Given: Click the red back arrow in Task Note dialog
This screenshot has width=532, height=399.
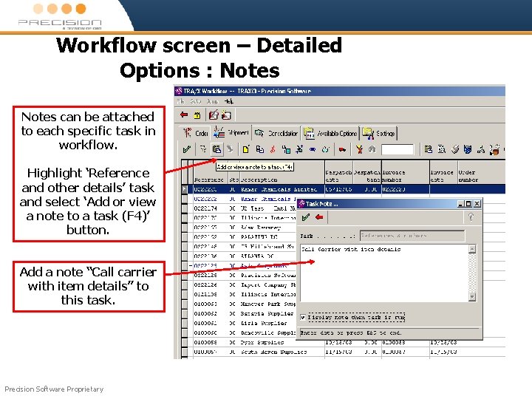Looking at the screenshot, I should pyautogui.click(x=319, y=217).
